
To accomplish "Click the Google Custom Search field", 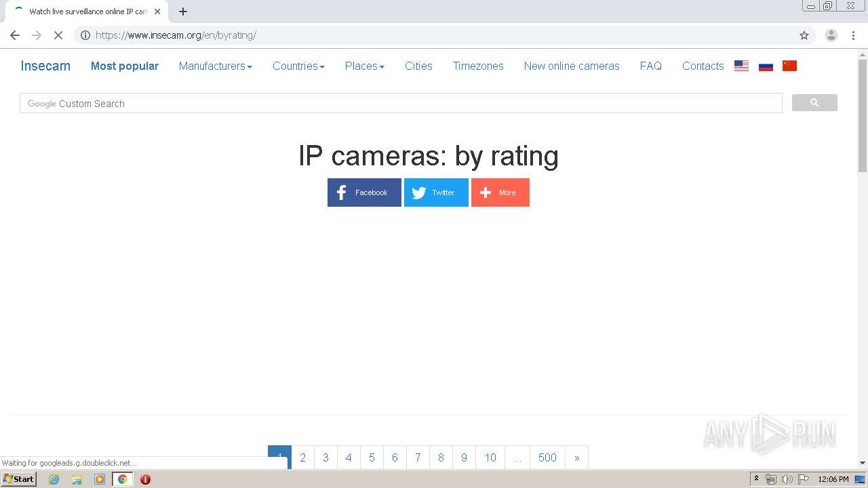I will (401, 103).
